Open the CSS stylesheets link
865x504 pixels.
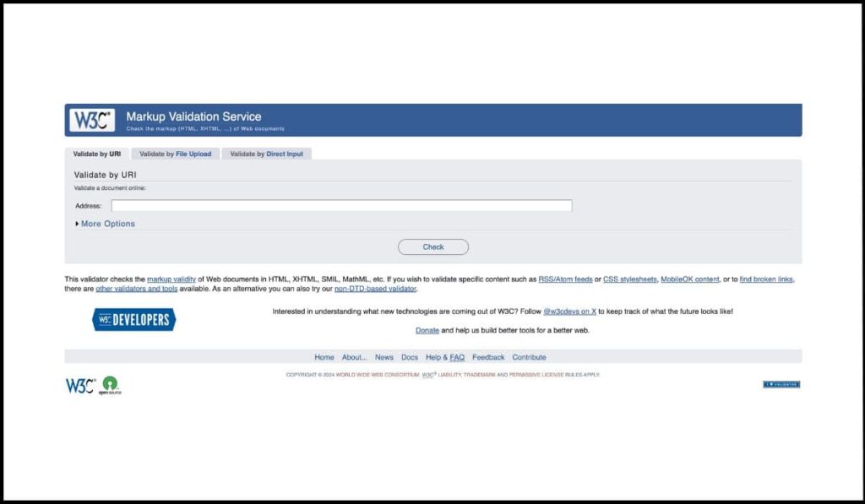(629, 279)
